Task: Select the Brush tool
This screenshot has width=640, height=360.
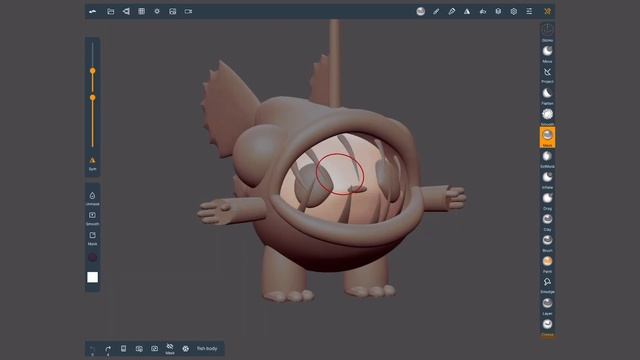Action: coord(547,242)
